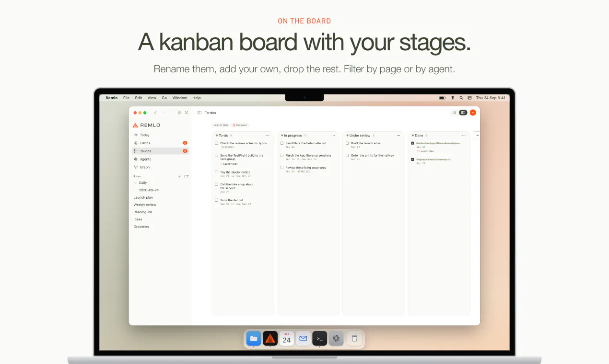Filter board by Reviewer agent
The image size is (609, 364).
pos(240,125)
